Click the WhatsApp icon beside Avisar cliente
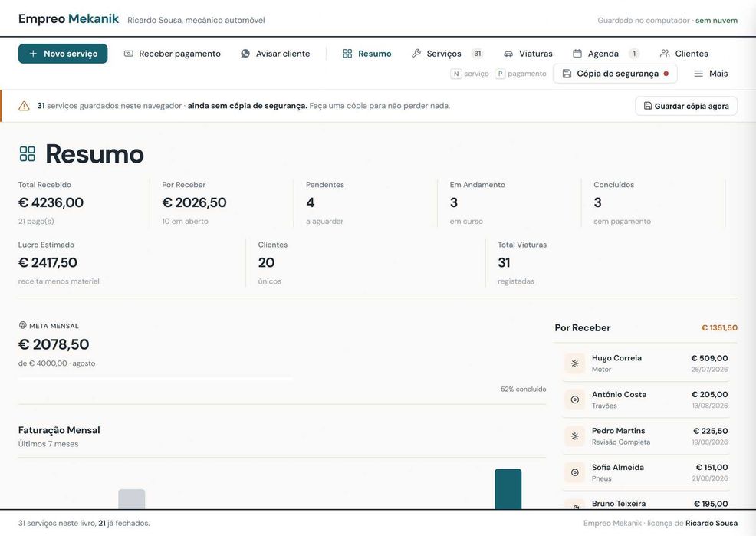 tap(245, 54)
